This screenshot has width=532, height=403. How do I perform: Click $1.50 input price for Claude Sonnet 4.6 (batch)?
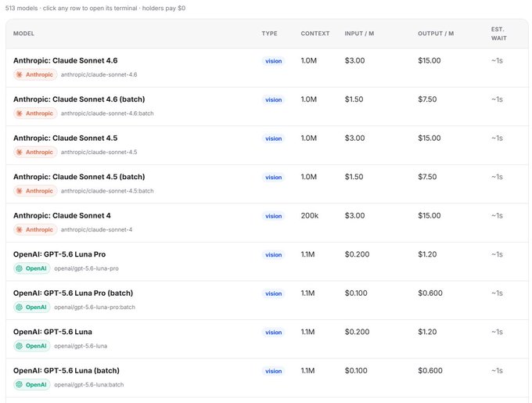pos(354,99)
